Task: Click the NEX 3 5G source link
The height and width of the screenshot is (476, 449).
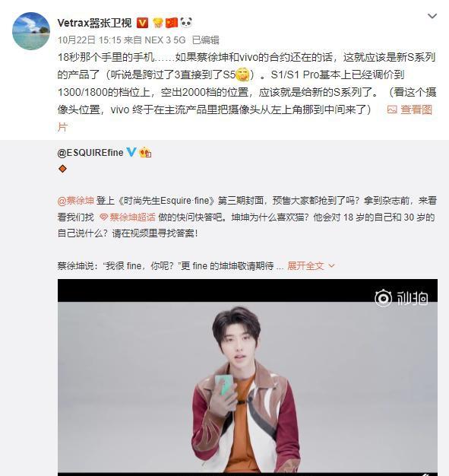Action: point(165,40)
